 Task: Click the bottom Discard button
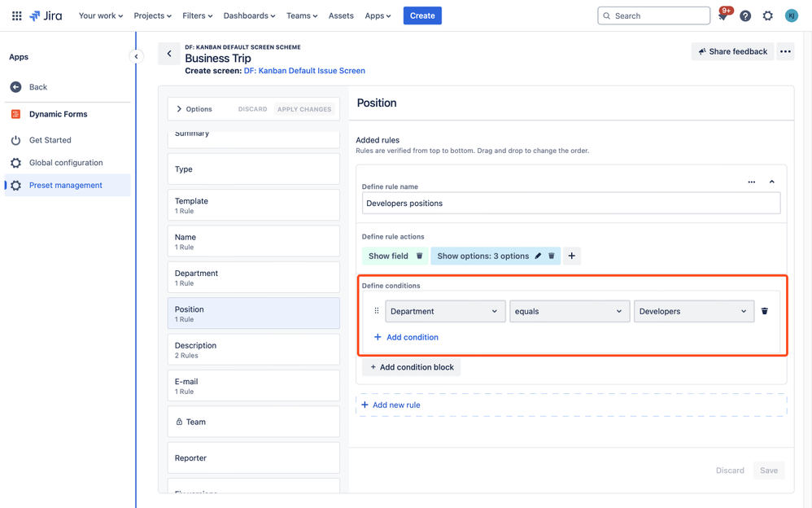[730, 471]
